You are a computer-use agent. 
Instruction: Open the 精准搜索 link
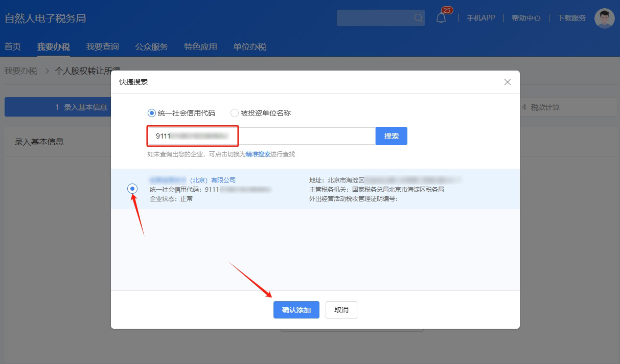(258, 154)
